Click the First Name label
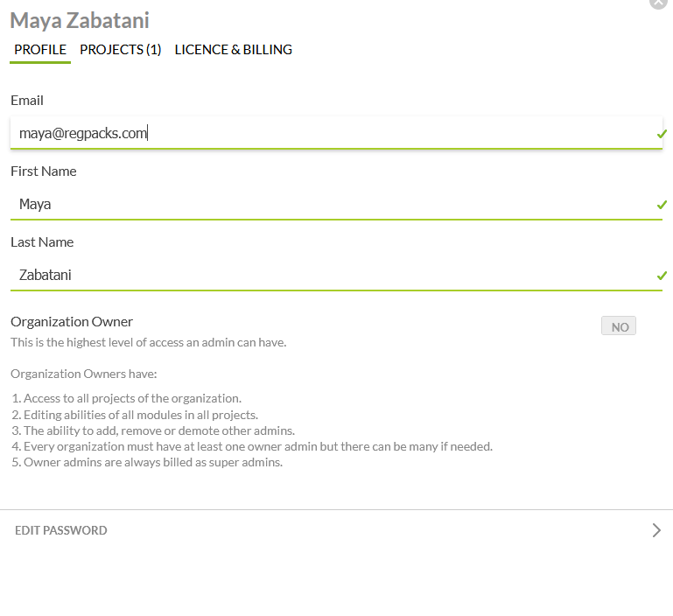Image resolution: width=673 pixels, height=616 pixels. 44,171
